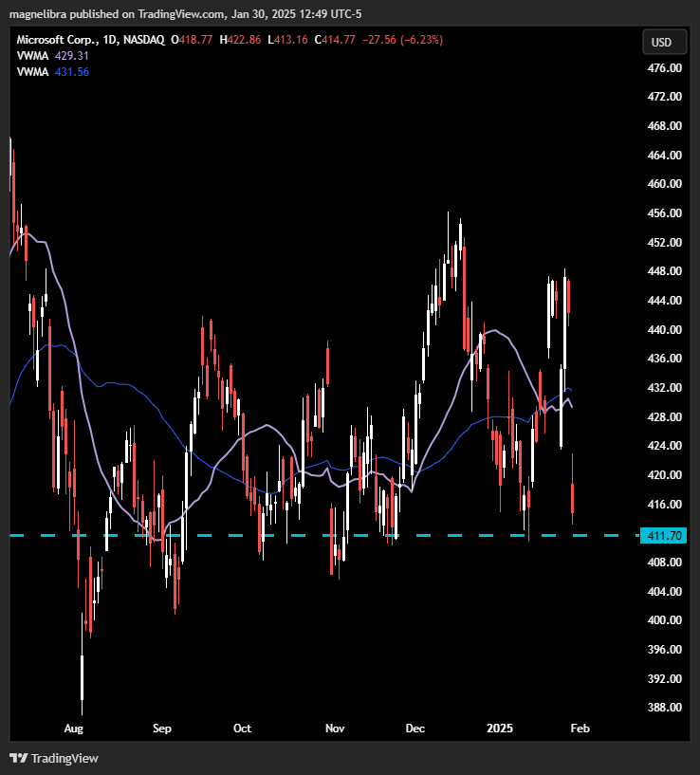Click the 472.00 price axis label

click(664, 97)
